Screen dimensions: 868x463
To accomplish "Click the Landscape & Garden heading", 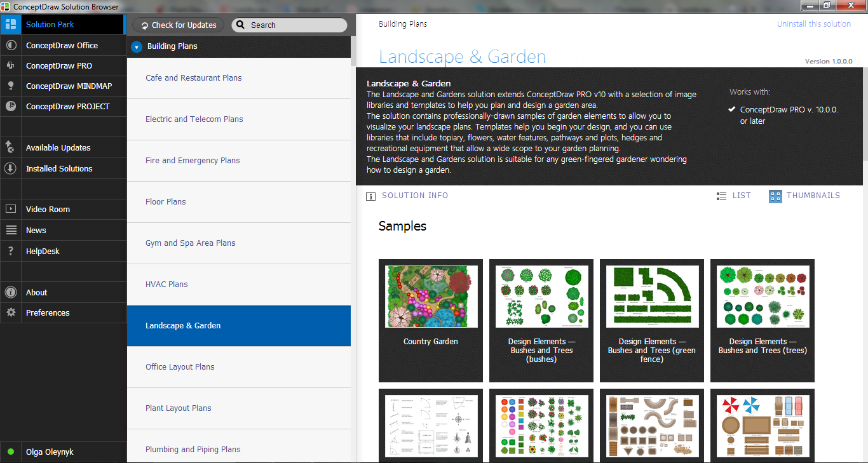I will [x=463, y=57].
